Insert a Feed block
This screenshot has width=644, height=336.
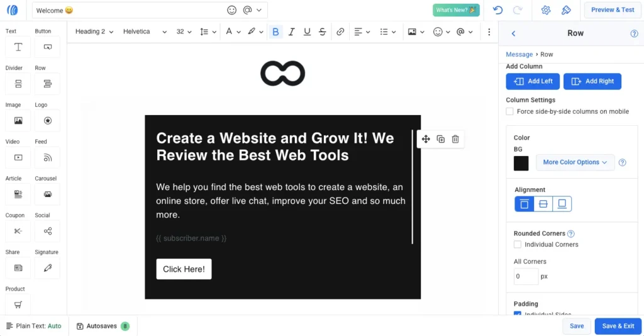pyautogui.click(x=48, y=157)
